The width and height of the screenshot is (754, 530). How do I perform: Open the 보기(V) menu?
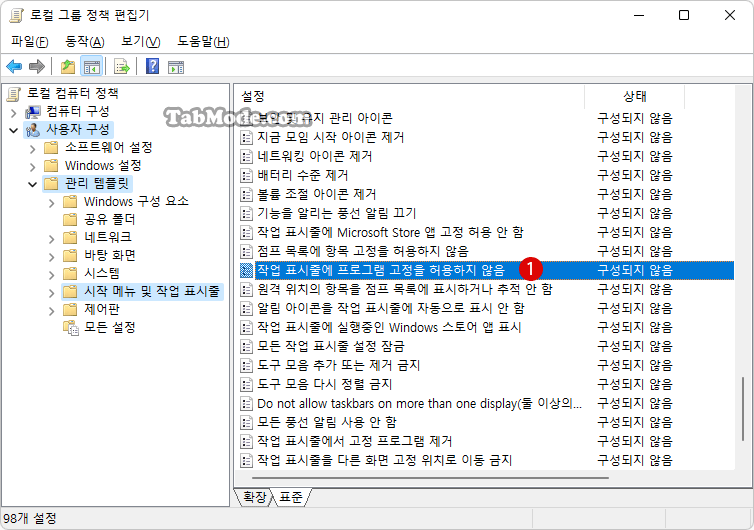[140, 41]
